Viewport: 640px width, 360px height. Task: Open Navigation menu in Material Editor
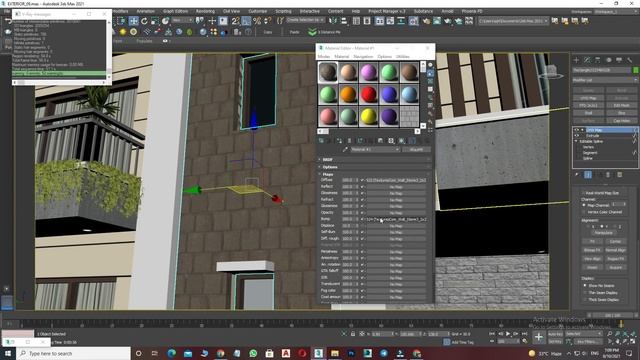pos(363,56)
